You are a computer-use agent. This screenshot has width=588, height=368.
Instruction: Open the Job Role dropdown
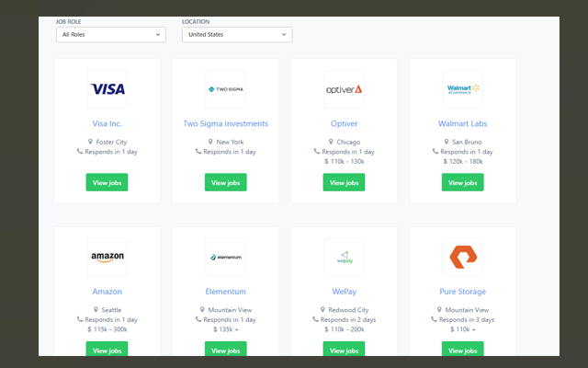110,35
